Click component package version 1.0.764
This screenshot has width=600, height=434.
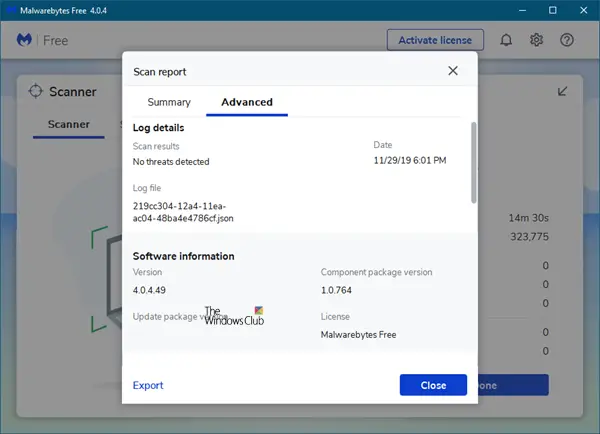tap(336, 290)
